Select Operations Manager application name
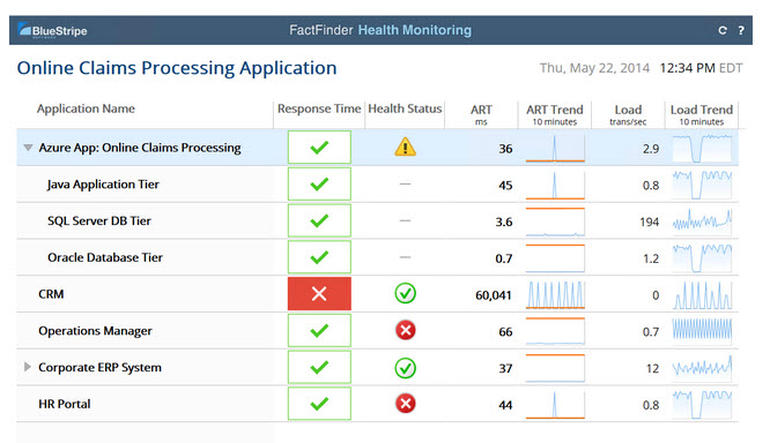This screenshot has width=770, height=443. tap(95, 331)
